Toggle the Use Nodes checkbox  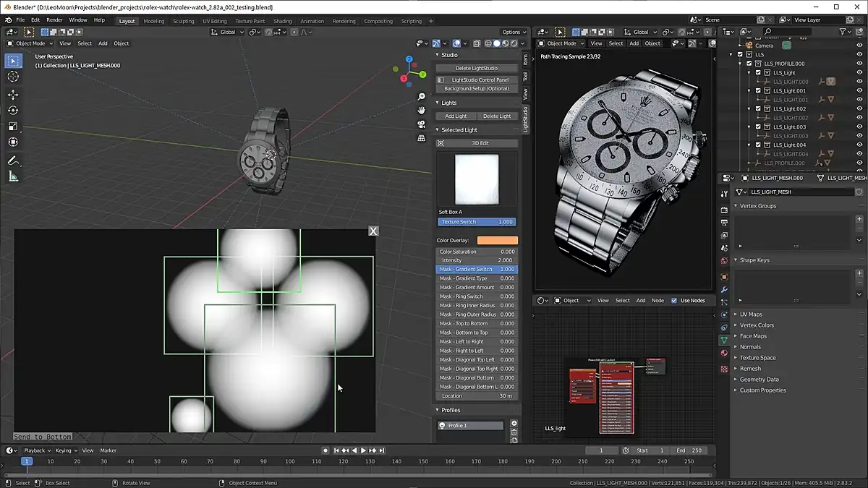click(674, 301)
